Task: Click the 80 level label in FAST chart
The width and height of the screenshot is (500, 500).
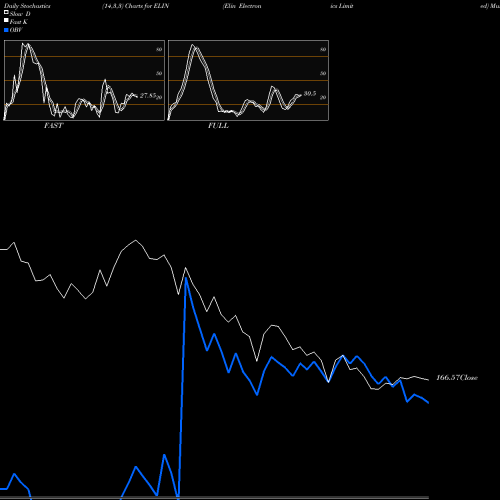Action: click(159, 49)
